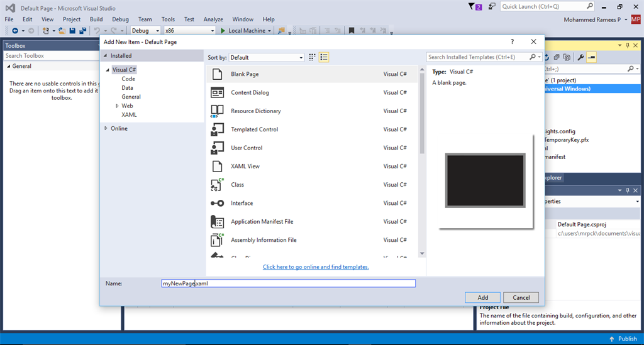Image resolution: width=644 pixels, height=345 pixels.
Task: Select the Class template icon
Action: point(218,185)
